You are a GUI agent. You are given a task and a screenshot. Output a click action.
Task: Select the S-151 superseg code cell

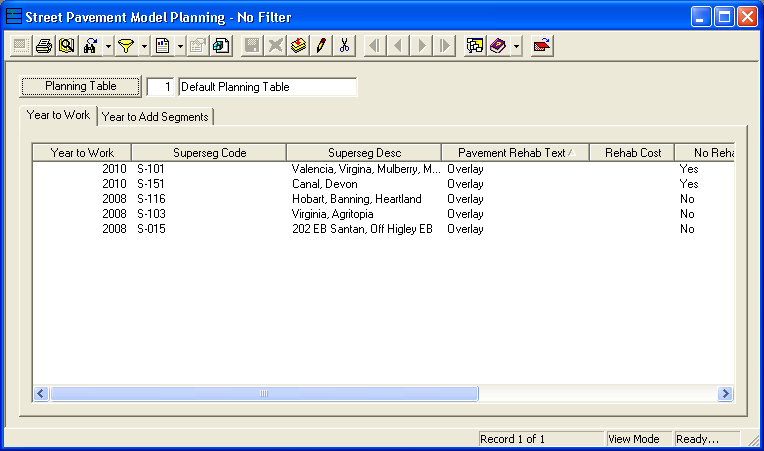pyautogui.click(x=151, y=184)
